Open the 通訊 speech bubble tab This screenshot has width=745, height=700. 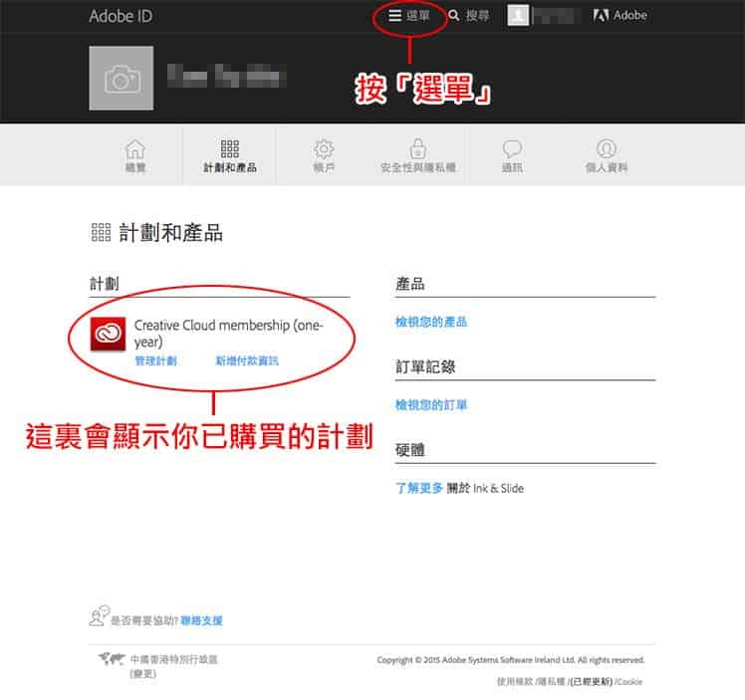pos(512,155)
